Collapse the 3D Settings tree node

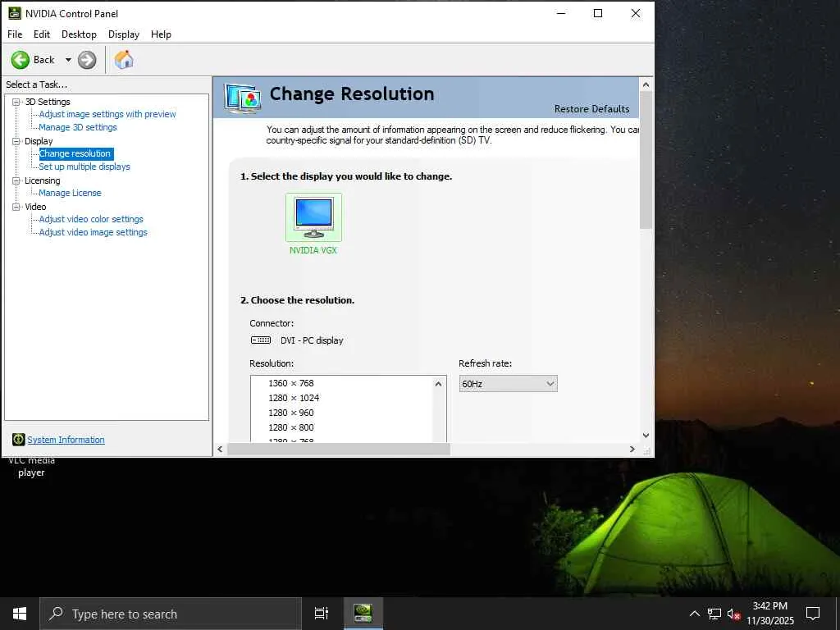[x=16, y=102]
